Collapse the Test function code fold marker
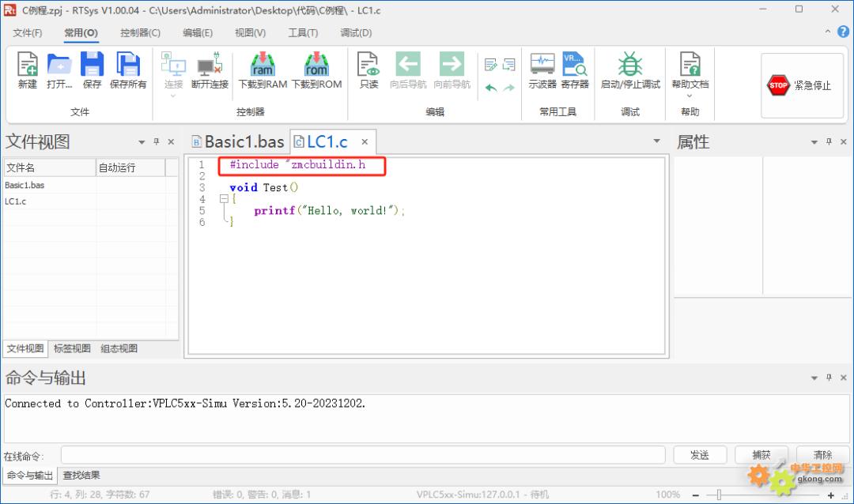854x504 pixels. click(224, 199)
